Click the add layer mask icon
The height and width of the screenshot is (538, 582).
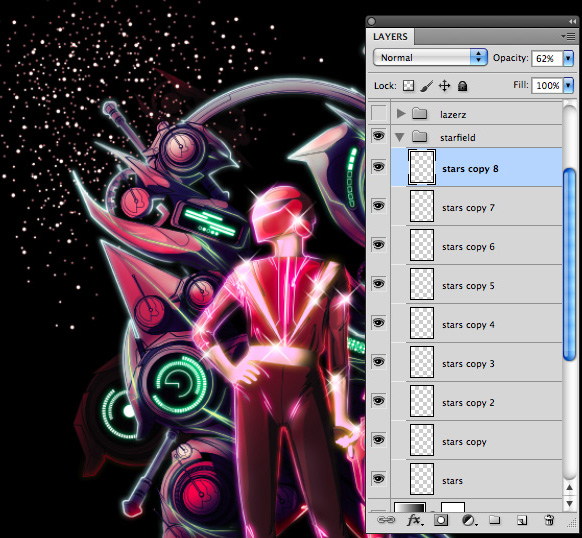[441, 520]
